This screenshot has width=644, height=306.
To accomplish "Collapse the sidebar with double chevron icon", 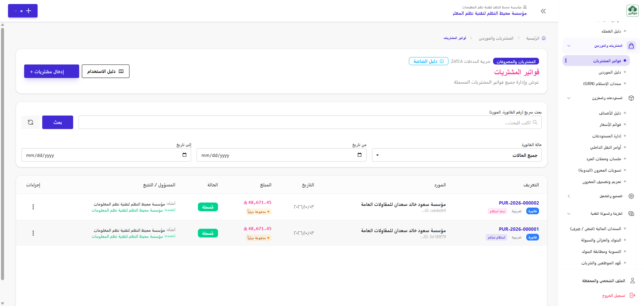I will point(543,11).
